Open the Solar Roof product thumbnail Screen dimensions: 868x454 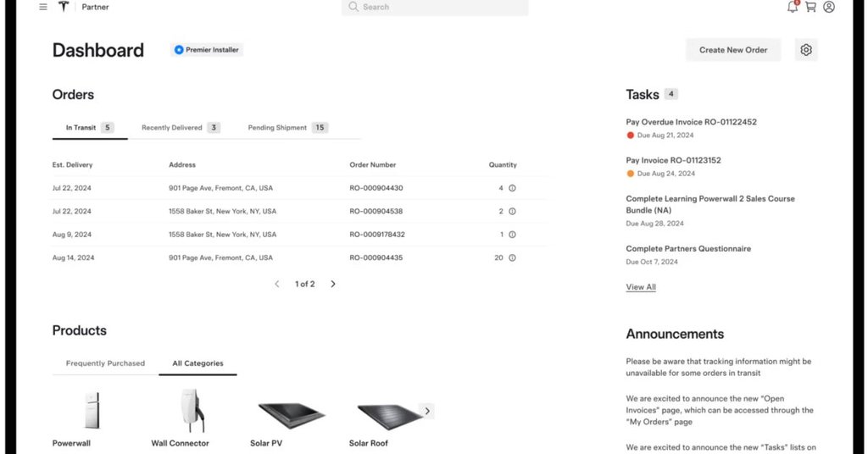(x=390, y=417)
